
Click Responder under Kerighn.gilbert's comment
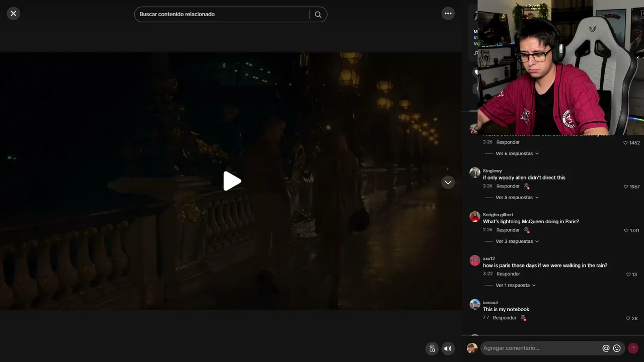coord(508,230)
